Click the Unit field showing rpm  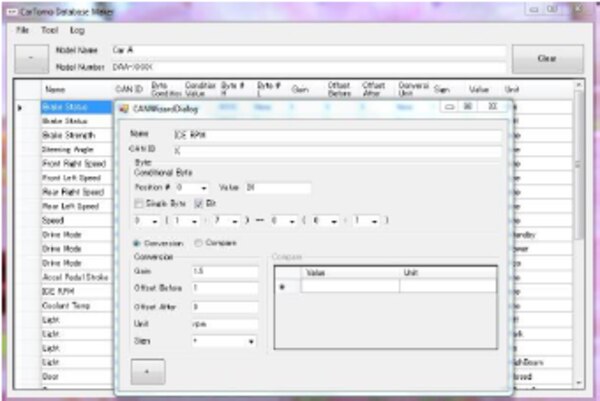pyautogui.click(x=225, y=324)
